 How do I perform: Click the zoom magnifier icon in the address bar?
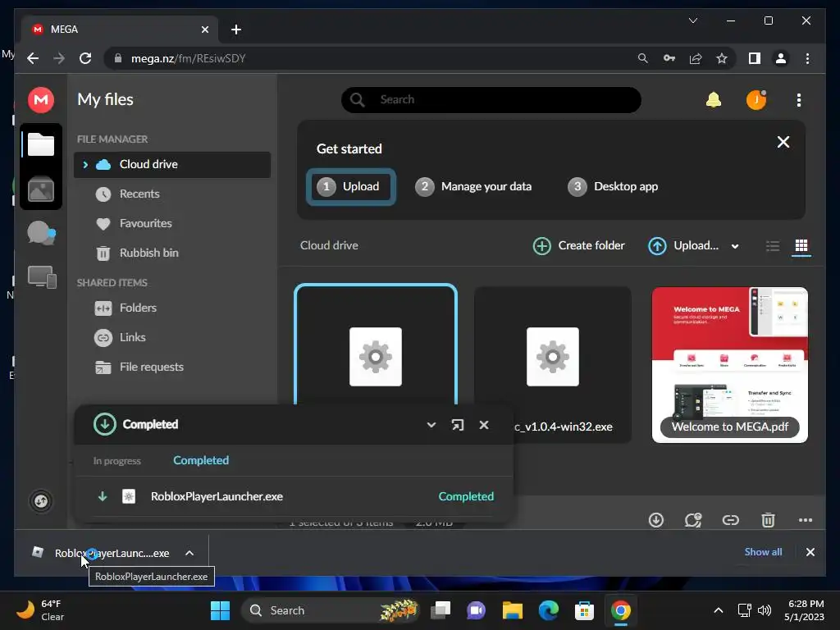pyautogui.click(x=643, y=58)
